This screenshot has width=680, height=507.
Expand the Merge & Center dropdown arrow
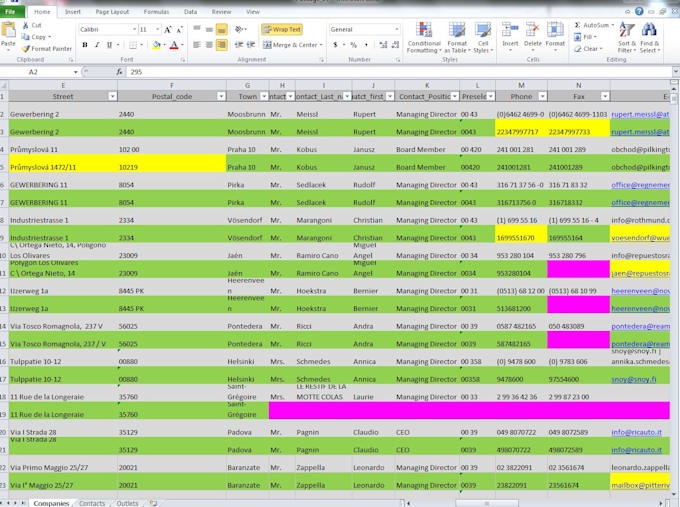(x=321, y=45)
